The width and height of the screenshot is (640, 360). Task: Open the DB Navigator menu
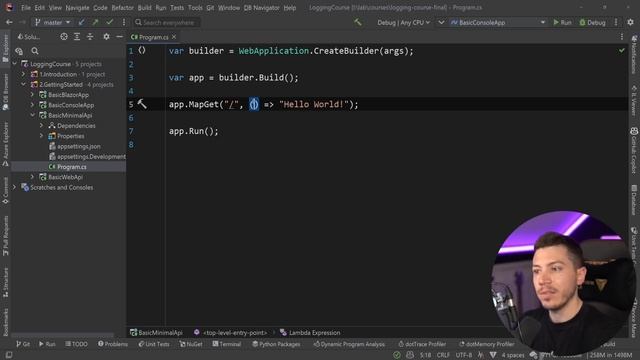(261, 8)
